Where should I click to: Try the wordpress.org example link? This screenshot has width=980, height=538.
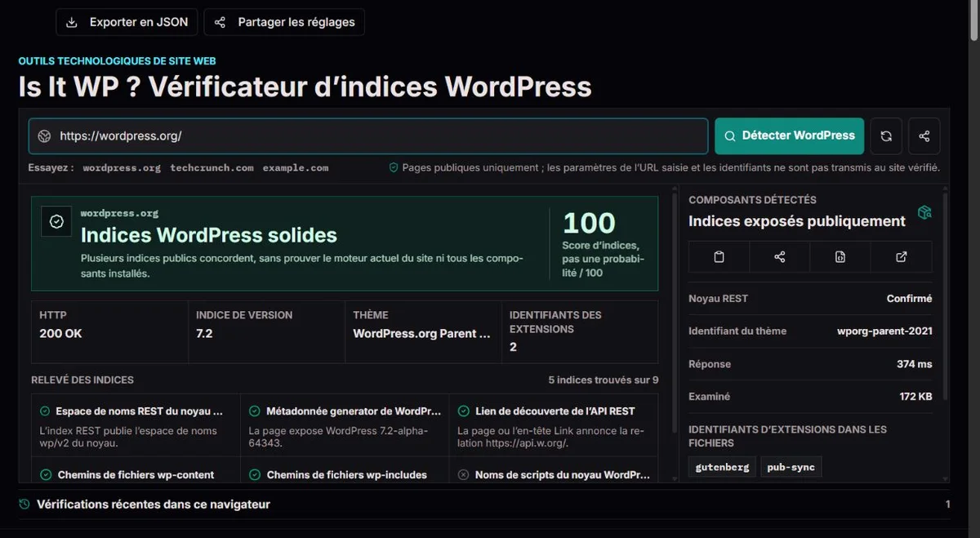pos(122,167)
